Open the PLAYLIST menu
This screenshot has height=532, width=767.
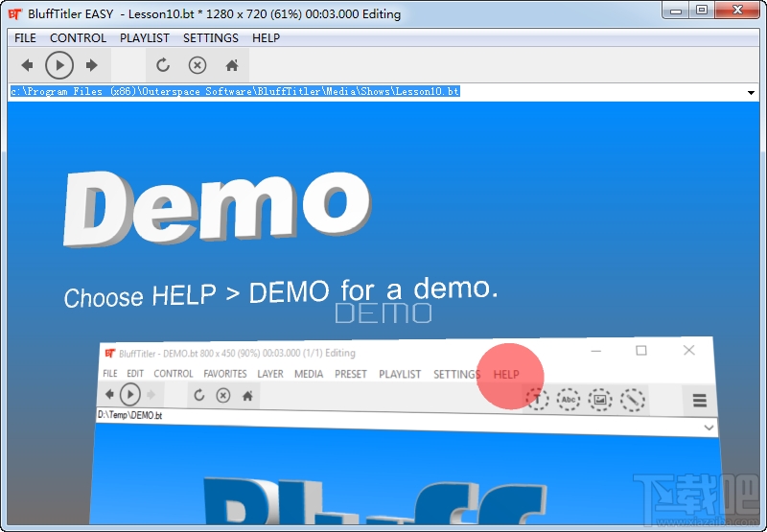[x=145, y=38]
